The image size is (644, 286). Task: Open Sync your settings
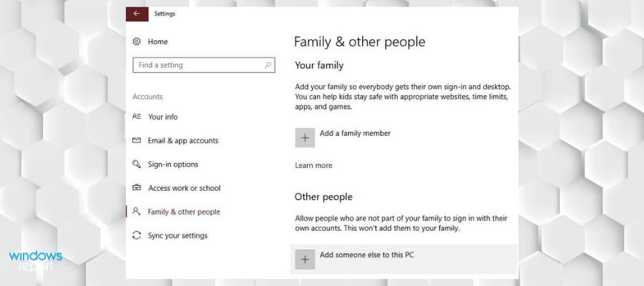coord(178,236)
